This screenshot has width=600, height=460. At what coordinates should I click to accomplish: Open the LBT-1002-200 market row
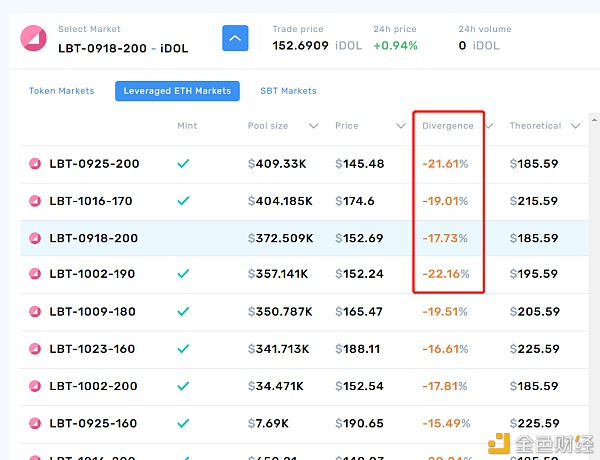[x=94, y=386]
